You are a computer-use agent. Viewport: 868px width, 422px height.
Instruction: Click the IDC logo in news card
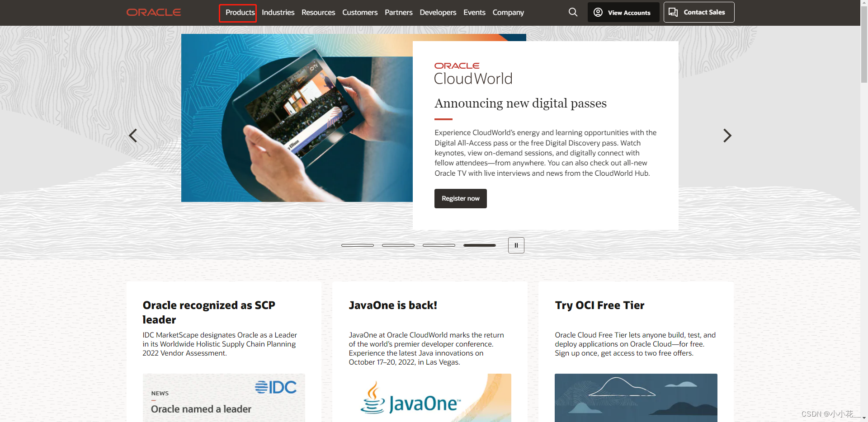point(276,387)
